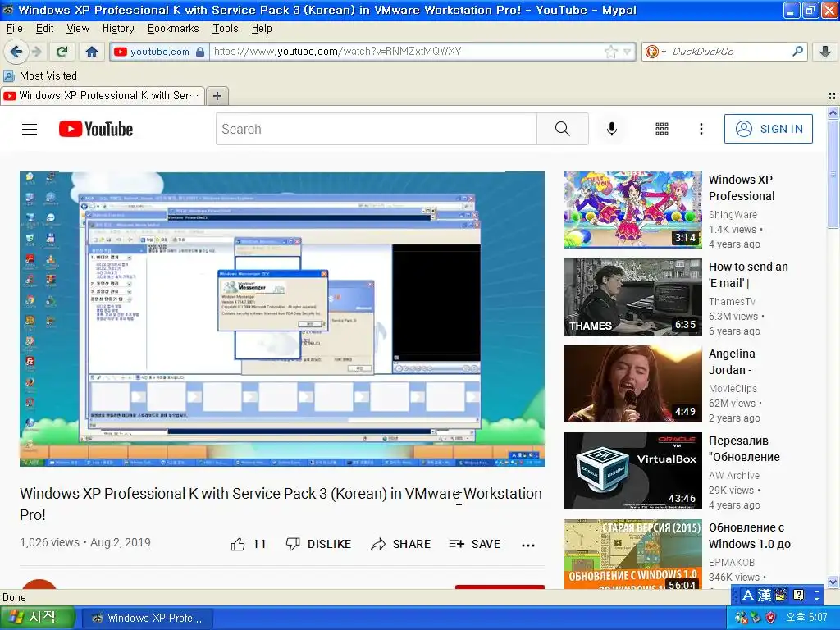Click the page scrollbar up arrow
Screen dimensions: 840x630
[x=833, y=113]
